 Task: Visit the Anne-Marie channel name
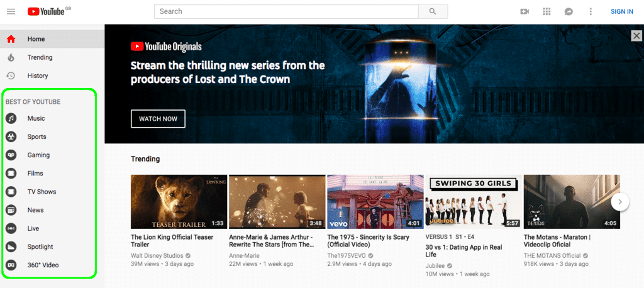pyautogui.click(x=244, y=255)
